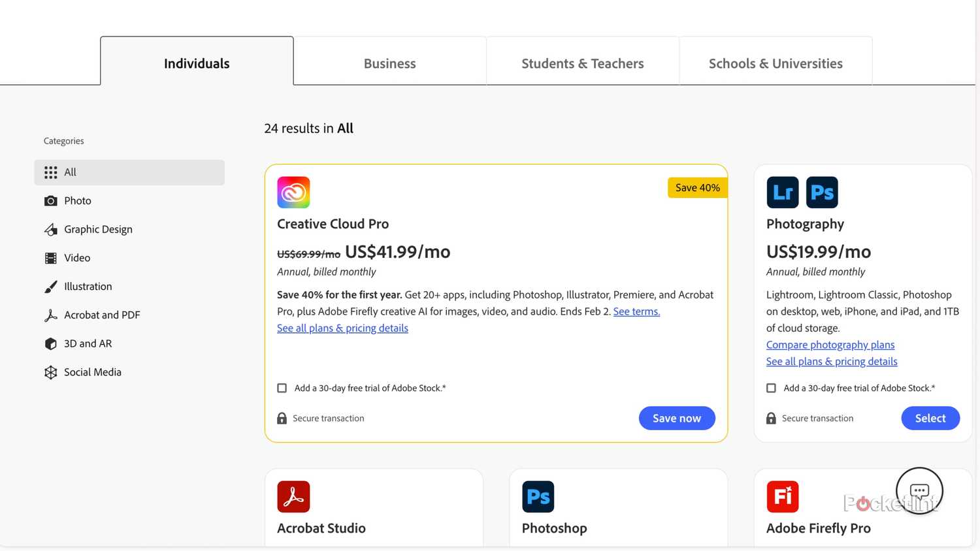
Task: Click the Graphic Design category icon
Action: coord(52,229)
